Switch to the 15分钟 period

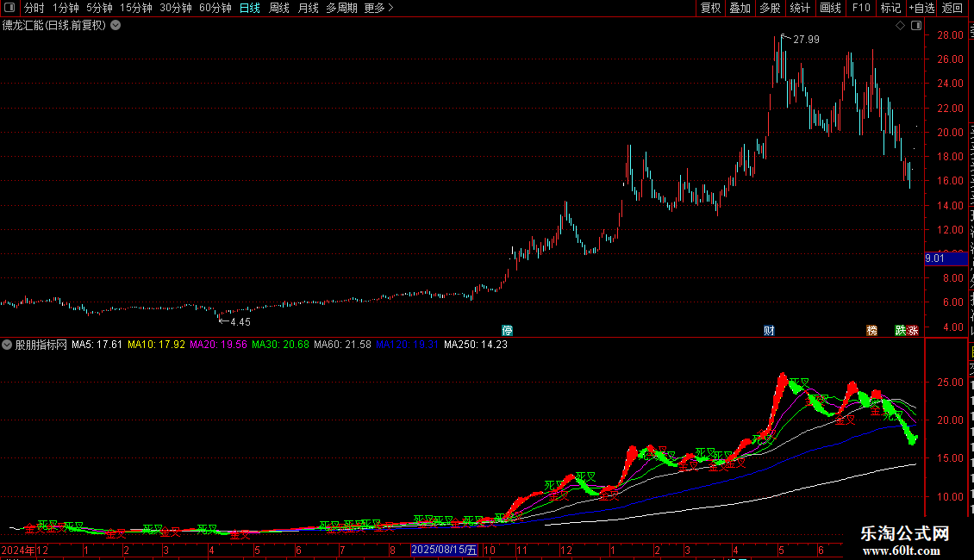(x=136, y=8)
